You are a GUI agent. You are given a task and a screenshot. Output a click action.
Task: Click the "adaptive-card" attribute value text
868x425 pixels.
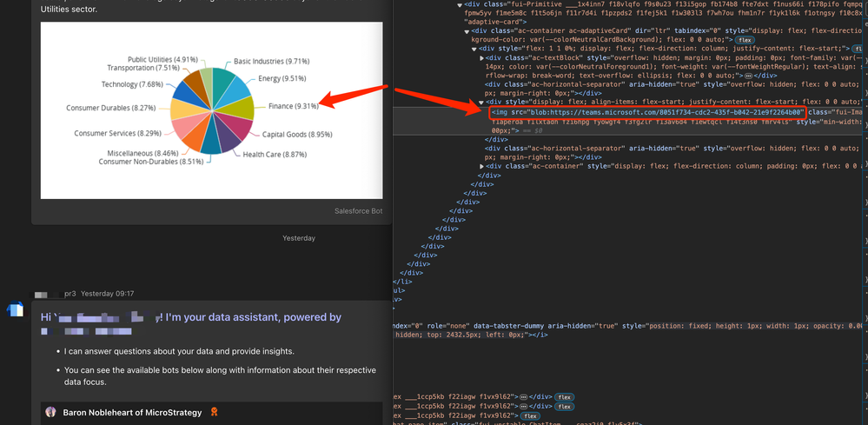click(495, 22)
